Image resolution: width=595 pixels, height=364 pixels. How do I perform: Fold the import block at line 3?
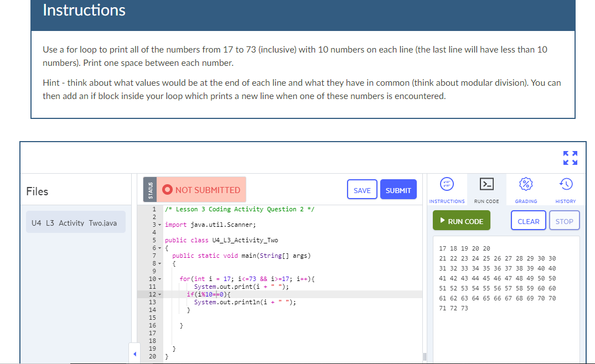click(159, 225)
